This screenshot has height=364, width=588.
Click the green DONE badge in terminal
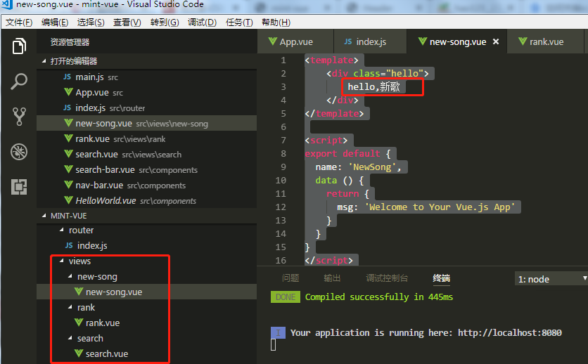(286, 297)
